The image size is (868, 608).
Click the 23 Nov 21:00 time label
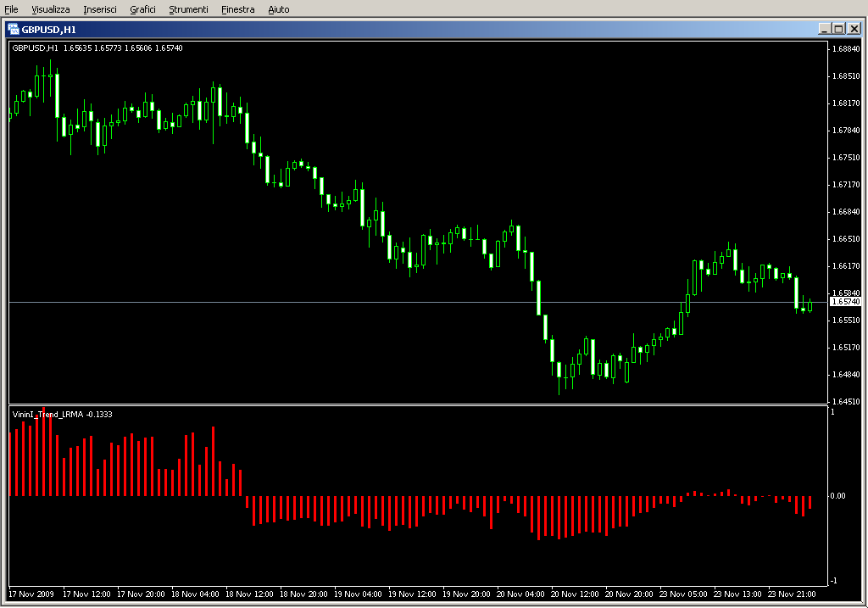tap(792, 594)
